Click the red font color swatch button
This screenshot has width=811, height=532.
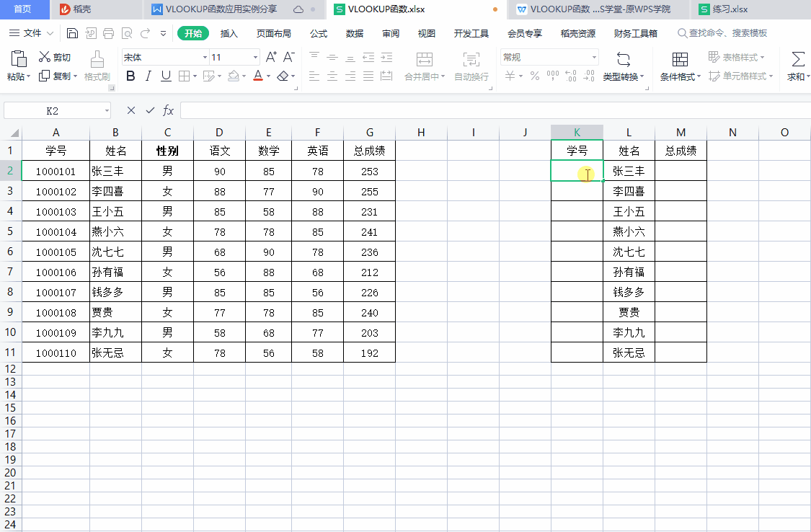(258, 76)
